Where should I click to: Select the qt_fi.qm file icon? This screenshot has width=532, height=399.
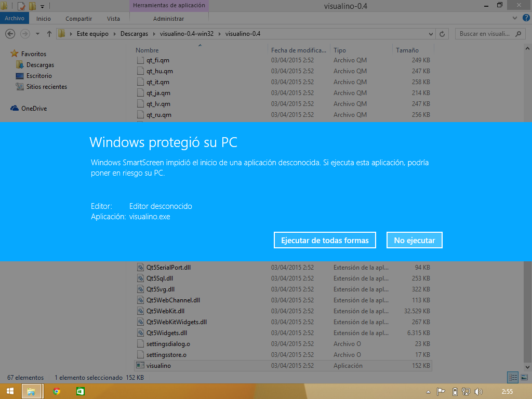[140, 60]
